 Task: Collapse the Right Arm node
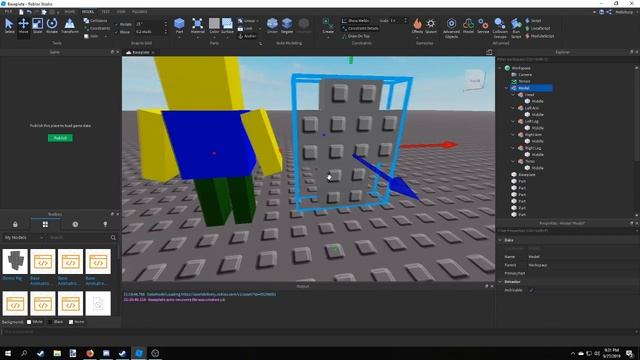[513, 135]
